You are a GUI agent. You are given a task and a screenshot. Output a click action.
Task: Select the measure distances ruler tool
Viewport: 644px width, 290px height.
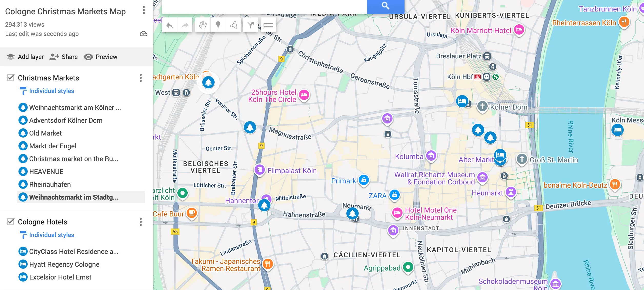coord(268,25)
